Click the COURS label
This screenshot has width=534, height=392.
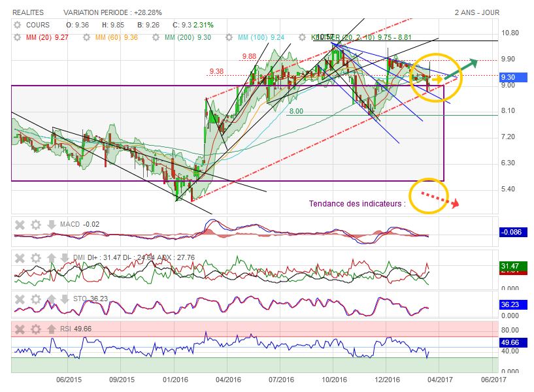pyautogui.click(x=38, y=25)
